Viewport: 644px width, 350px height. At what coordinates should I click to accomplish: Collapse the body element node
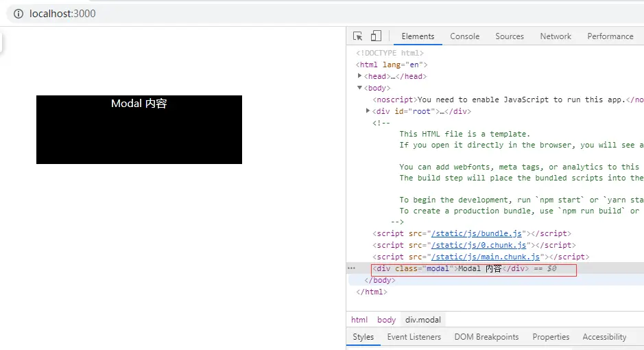(x=359, y=88)
